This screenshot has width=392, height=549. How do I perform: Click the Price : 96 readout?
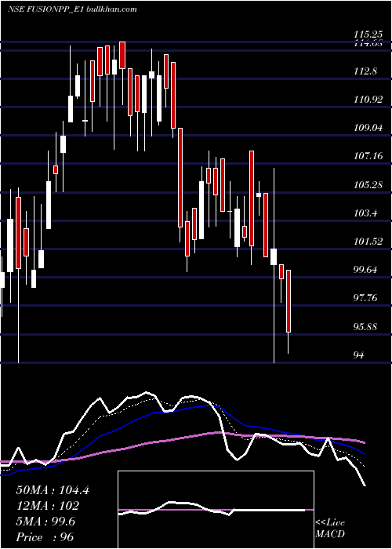pos(45,537)
